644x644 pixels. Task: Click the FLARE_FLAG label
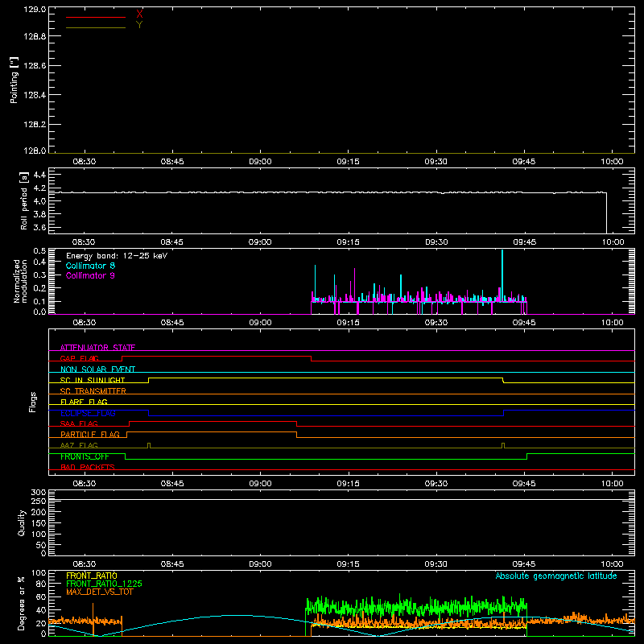(84, 402)
